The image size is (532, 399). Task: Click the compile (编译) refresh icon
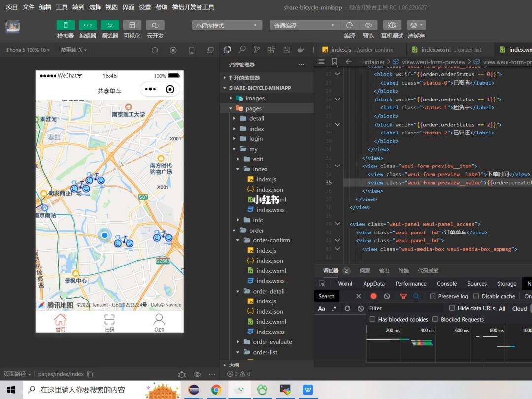coord(349,25)
